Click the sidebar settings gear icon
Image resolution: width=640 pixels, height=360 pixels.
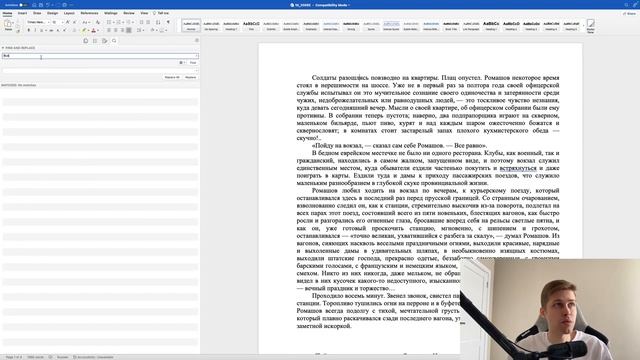[197, 40]
